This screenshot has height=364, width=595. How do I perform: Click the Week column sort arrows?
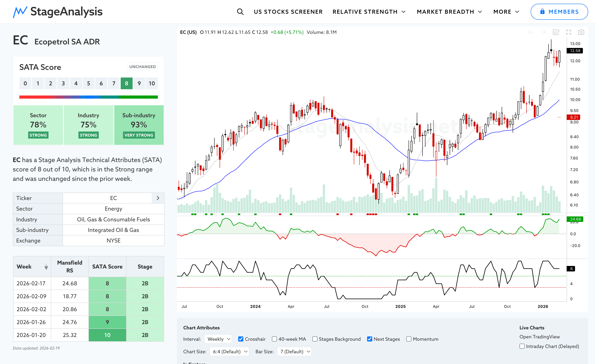(x=46, y=267)
